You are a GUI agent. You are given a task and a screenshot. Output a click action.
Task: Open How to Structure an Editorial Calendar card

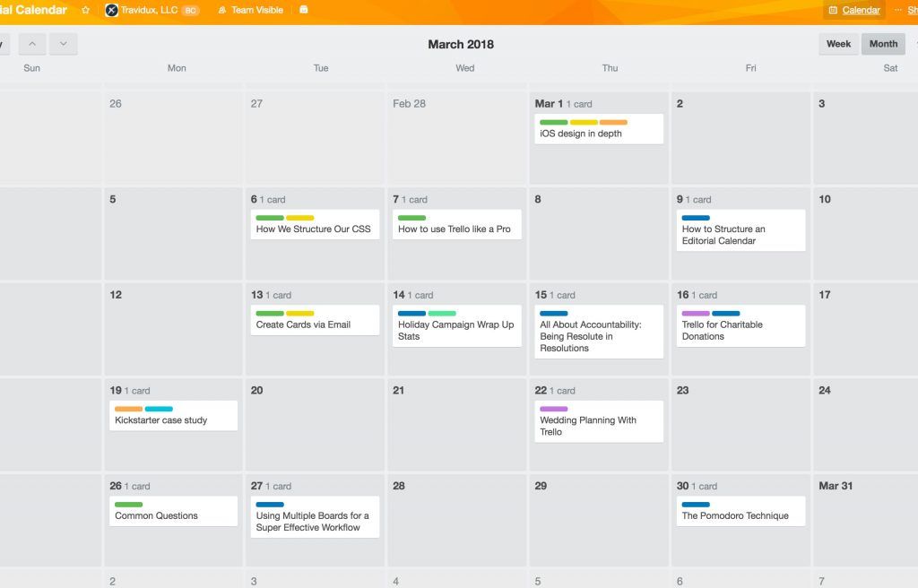[x=740, y=230]
